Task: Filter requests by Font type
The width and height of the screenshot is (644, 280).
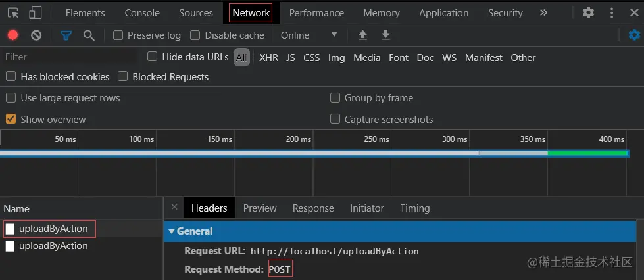Action: pos(399,57)
